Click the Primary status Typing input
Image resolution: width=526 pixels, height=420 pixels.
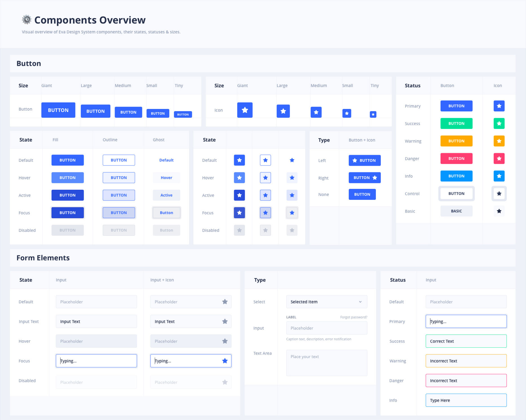[466, 321]
